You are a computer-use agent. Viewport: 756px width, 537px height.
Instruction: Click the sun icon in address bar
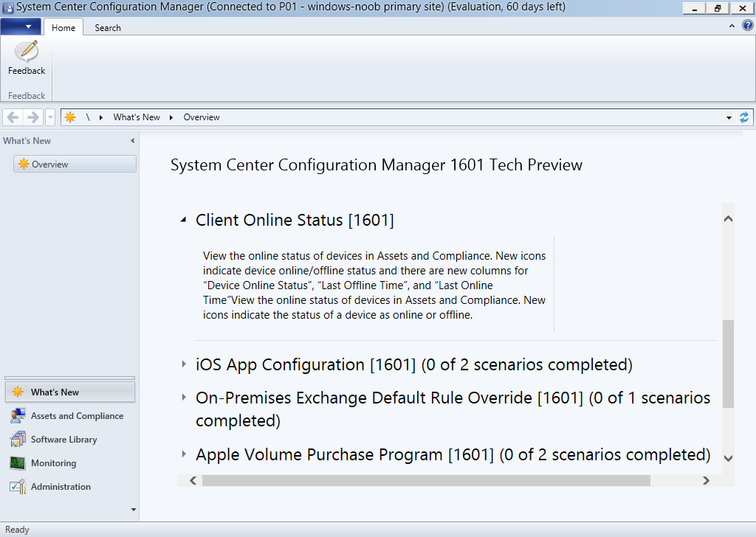click(70, 117)
